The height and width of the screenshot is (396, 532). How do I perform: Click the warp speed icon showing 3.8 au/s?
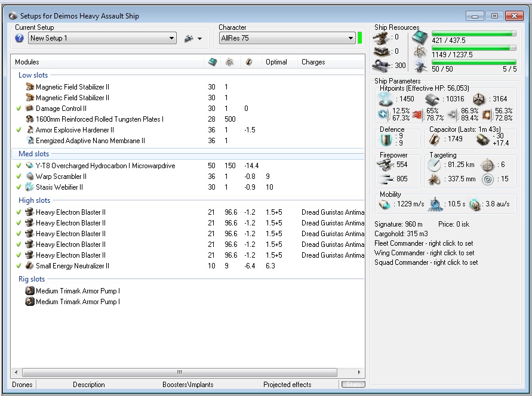tap(475, 205)
